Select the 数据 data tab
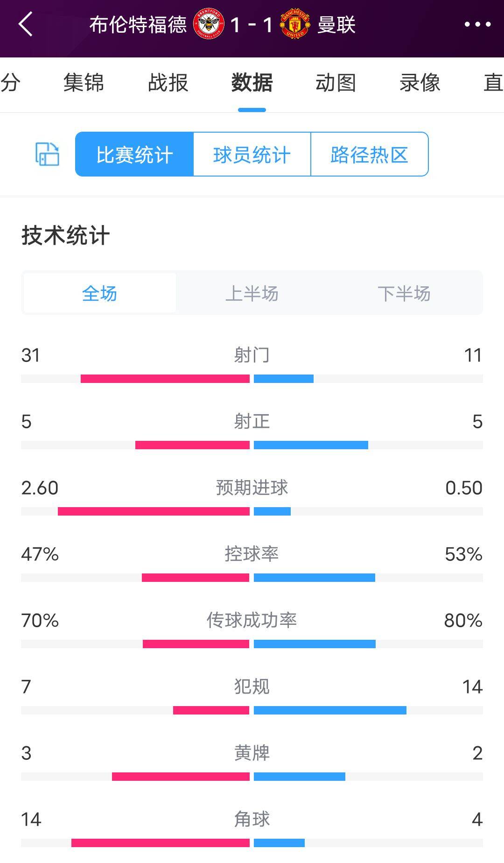 coord(252,83)
